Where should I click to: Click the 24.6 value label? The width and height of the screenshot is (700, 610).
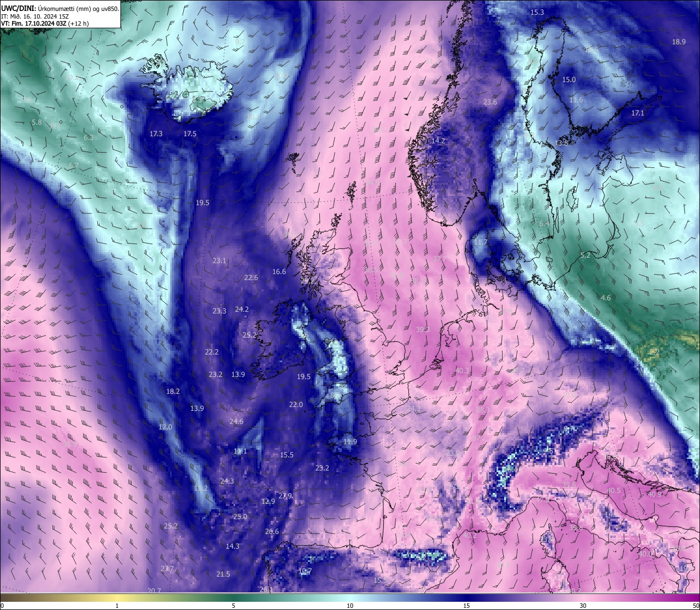[236, 421]
